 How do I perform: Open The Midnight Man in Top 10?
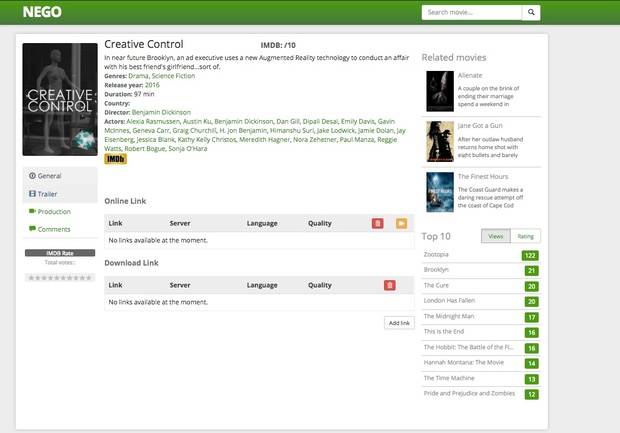449,316
